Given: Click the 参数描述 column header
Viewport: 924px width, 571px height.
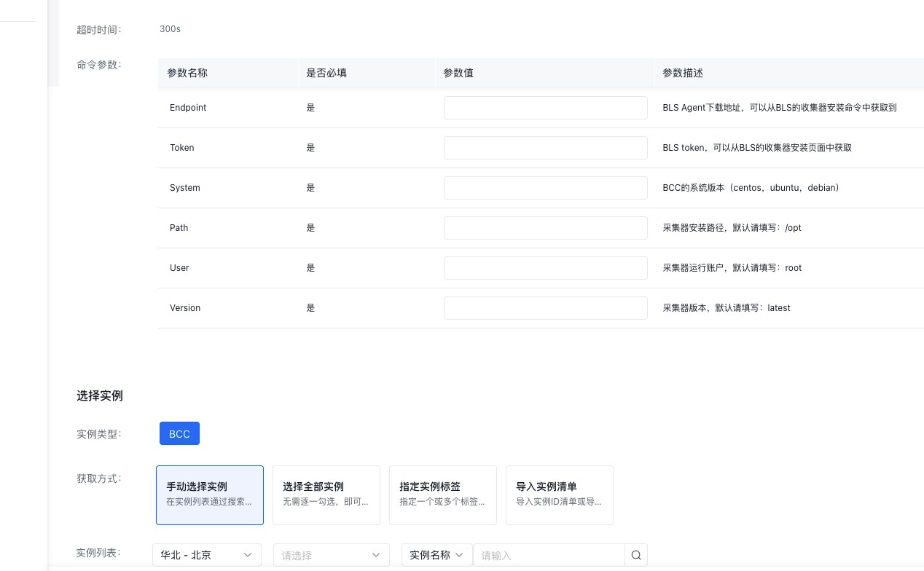Looking at the screenshot, I should (682, 73).
